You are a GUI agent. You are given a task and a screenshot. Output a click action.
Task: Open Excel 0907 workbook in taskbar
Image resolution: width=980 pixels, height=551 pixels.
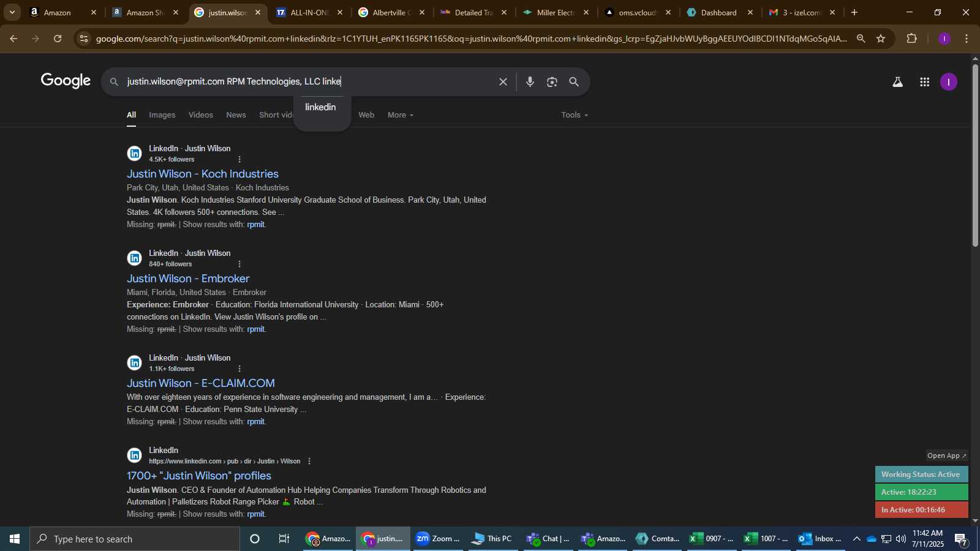tap(712, 539)
